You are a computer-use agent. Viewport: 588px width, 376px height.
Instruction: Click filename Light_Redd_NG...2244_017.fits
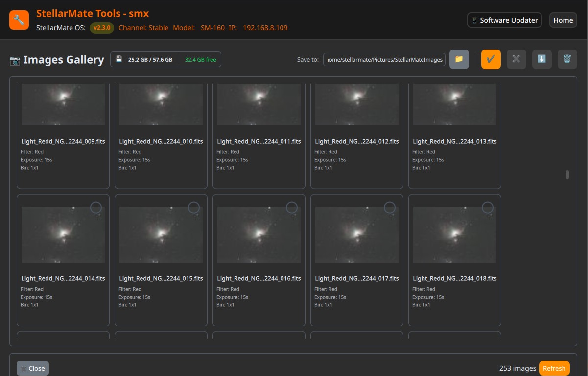(357, 278)
